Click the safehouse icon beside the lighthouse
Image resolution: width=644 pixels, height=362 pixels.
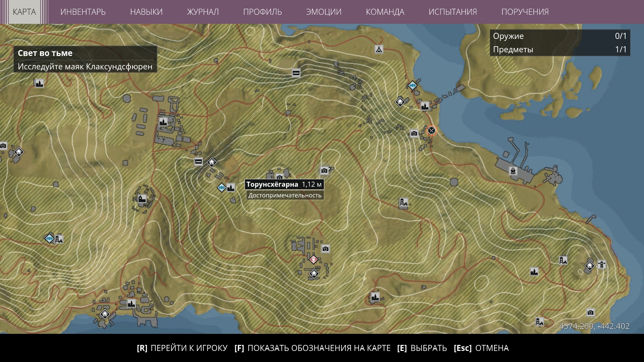[x=589, y=266]
